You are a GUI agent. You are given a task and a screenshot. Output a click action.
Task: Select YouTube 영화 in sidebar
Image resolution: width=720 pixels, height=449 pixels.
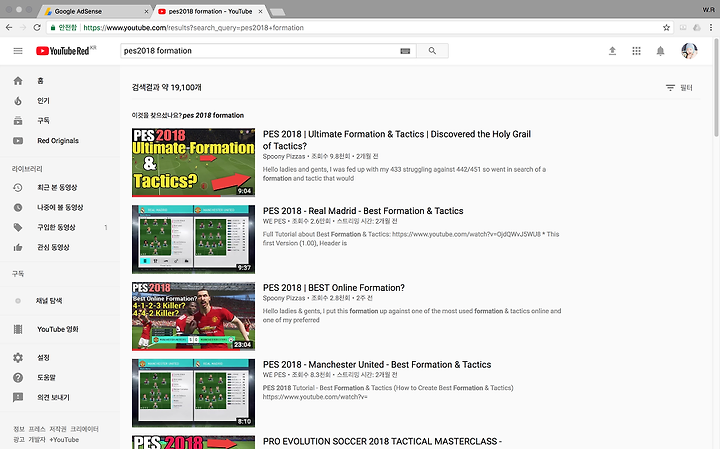click(x=58, y=329)
